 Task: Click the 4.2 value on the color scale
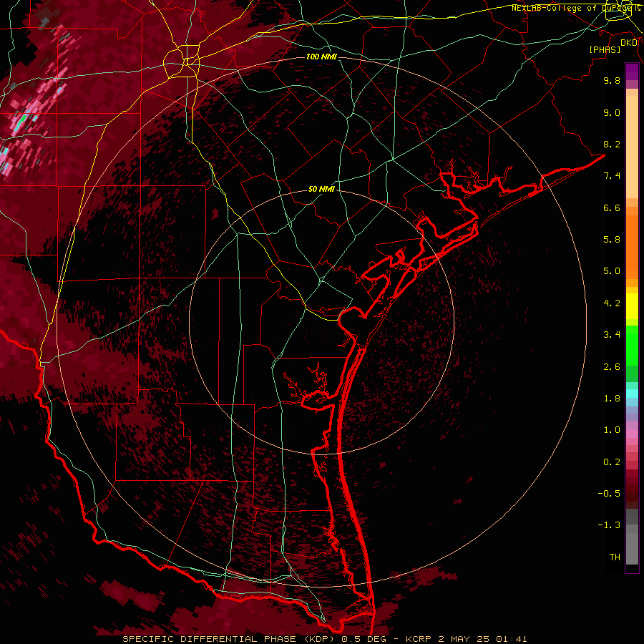[x=612, y=303]
